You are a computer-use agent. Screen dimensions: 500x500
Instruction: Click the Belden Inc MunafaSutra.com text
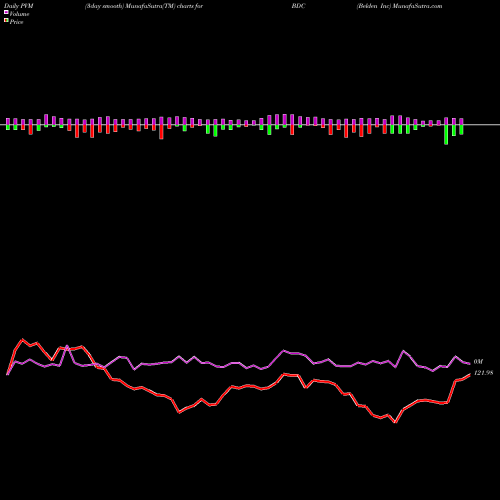point(399,6)
